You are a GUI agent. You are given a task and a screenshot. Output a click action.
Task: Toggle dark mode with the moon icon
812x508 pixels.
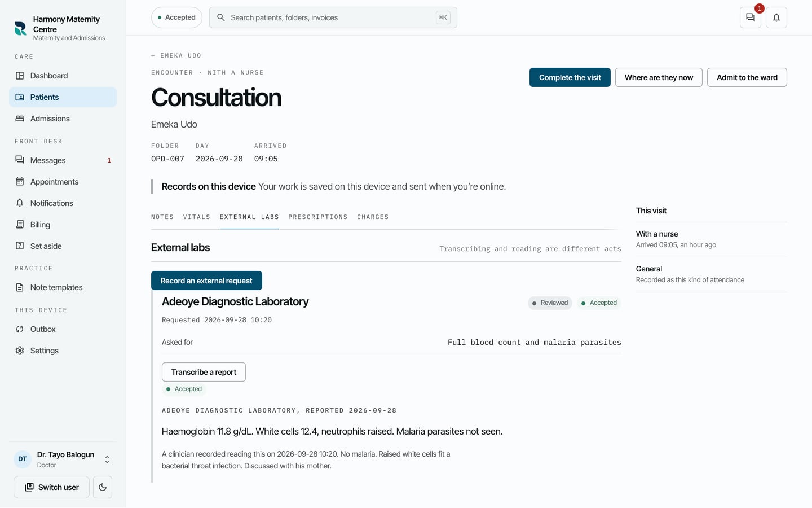coord(103,487)
